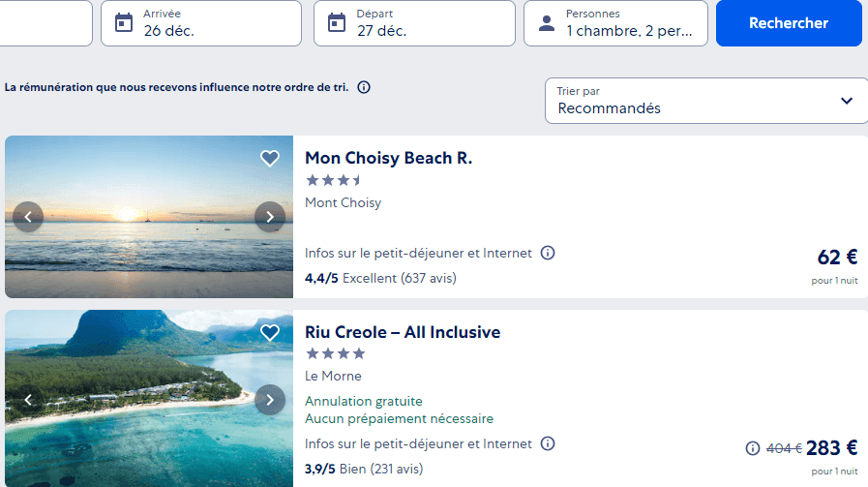Show next photo of Mon Choisy Beach R.
This screenshot has height=487, width=868.
(270, 217)
